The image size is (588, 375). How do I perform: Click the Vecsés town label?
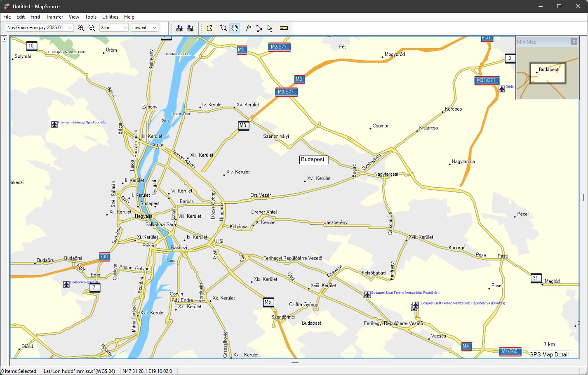[438, 336]
